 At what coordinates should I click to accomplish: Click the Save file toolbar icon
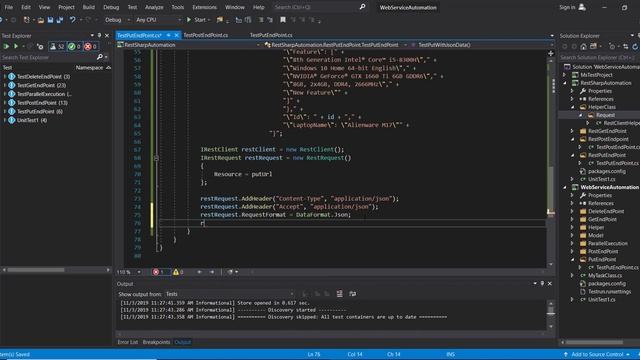(x=50, y=20)
